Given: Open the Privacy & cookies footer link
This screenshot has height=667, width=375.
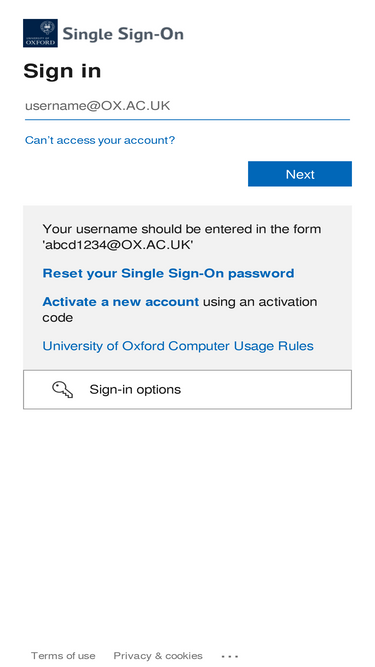Looking at the screenshot, I should [x=158, y=656].
